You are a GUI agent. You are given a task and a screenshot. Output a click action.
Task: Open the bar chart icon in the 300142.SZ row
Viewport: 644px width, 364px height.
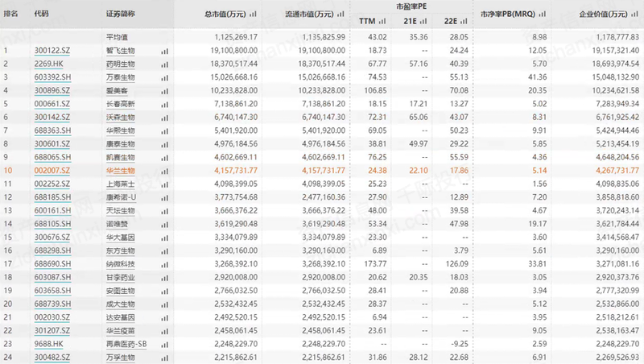tap(165, 118)
